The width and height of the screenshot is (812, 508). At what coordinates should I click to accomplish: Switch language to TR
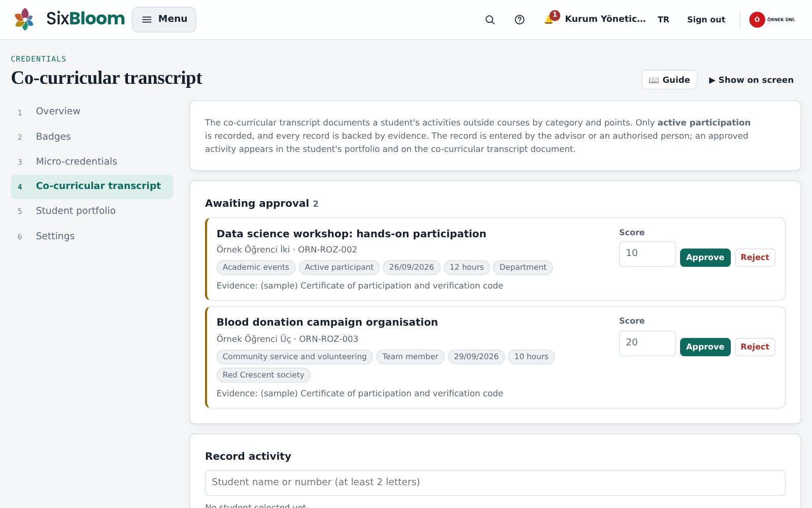663,19
